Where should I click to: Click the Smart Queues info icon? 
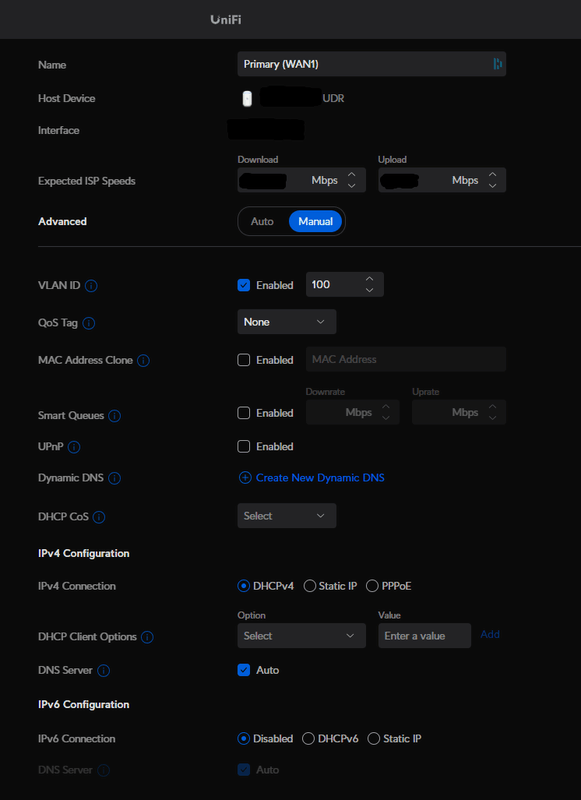(115, 416)
